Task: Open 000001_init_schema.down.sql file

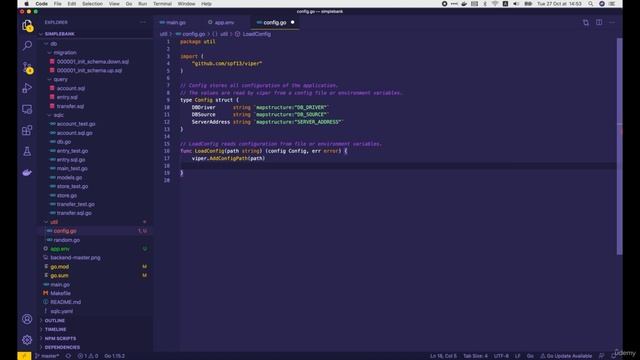Action: pyautogui.click(x=93, y=62)
